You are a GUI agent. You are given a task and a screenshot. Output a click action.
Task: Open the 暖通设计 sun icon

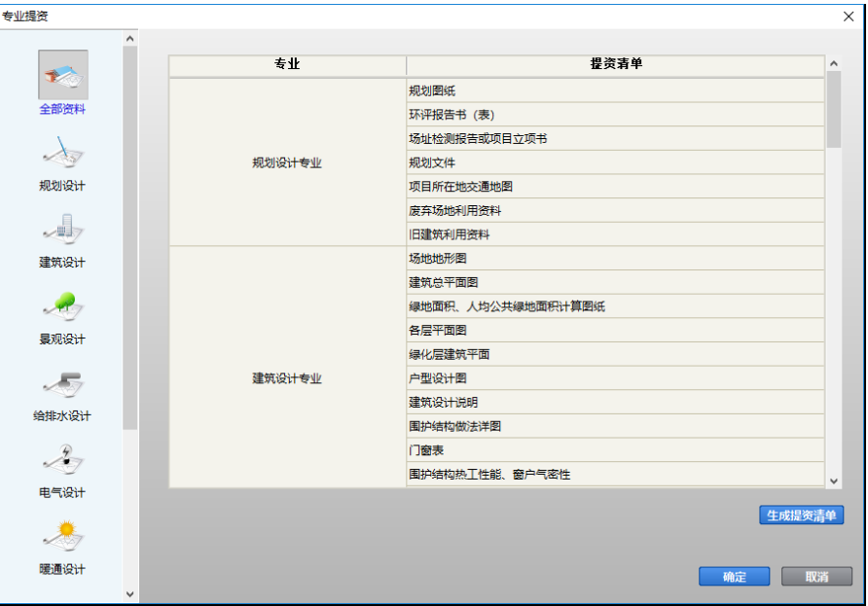coord(63,535)
